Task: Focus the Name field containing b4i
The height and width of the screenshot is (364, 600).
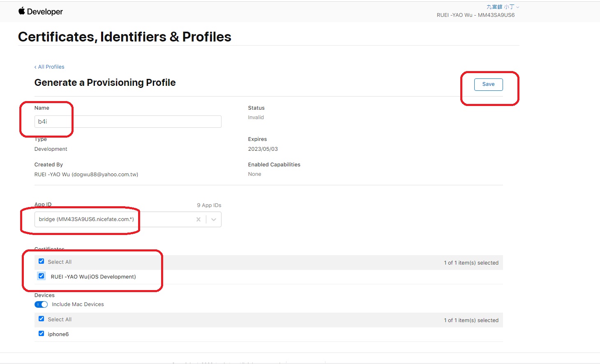Action: click(x=128, y=122)
